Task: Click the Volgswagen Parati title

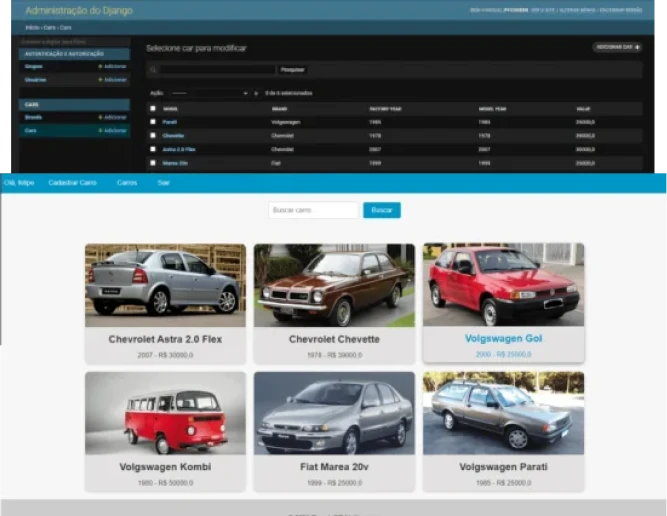Action: tap(503, 467)
